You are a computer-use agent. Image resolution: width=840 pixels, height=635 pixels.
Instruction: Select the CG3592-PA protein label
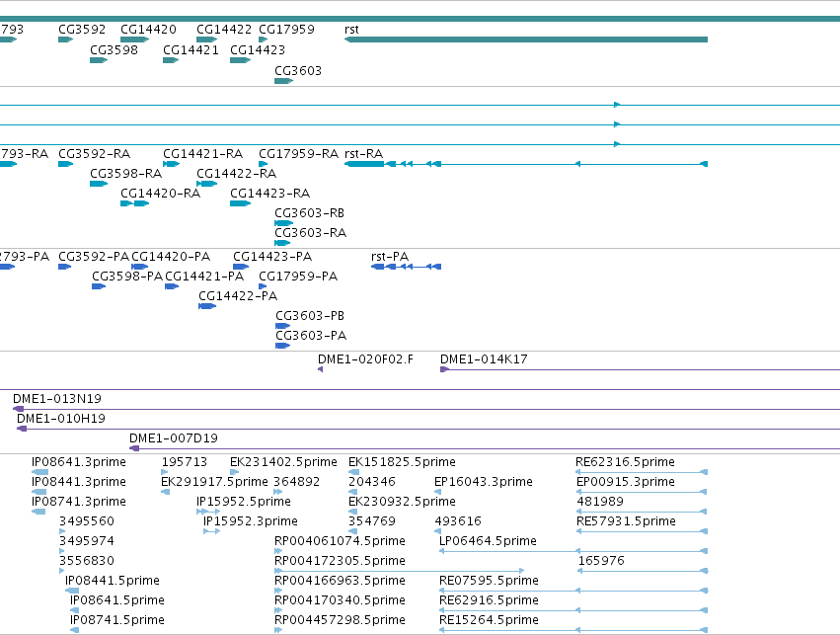[x=94, y=257]
